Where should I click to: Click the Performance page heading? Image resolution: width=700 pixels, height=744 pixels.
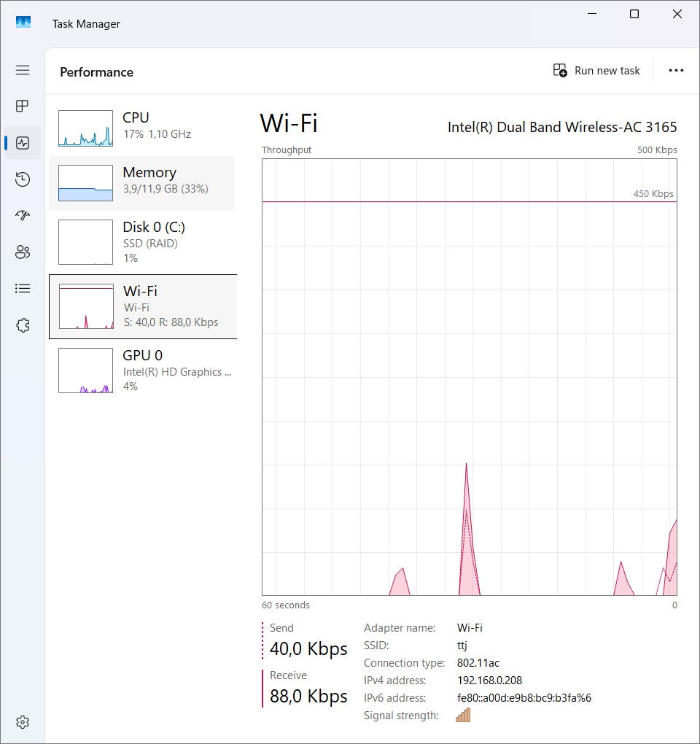point(97,72)
